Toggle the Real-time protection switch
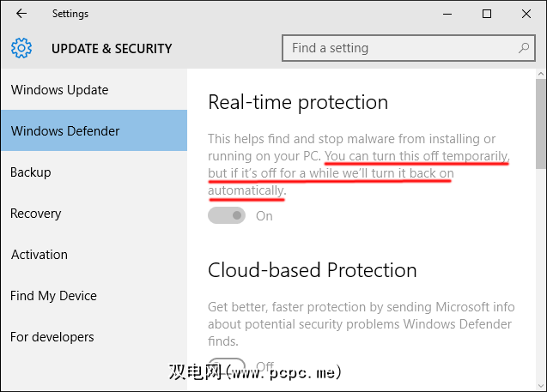 click(x=228, y=215)
